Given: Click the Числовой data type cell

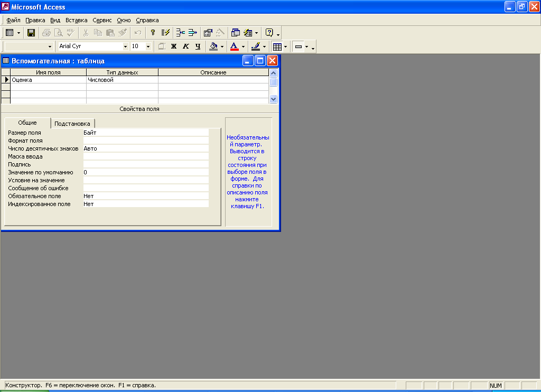Looking at the screenshot, I should click(122, 80).
